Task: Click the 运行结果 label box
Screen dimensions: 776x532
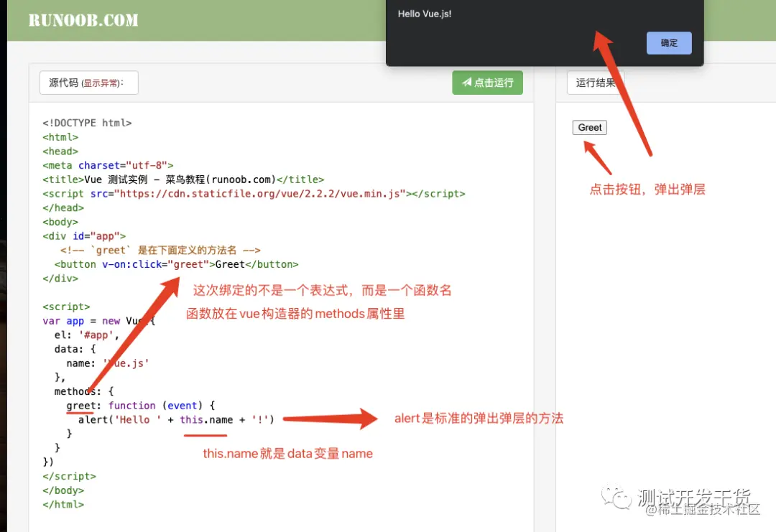Action: click(x=596, y=83)
